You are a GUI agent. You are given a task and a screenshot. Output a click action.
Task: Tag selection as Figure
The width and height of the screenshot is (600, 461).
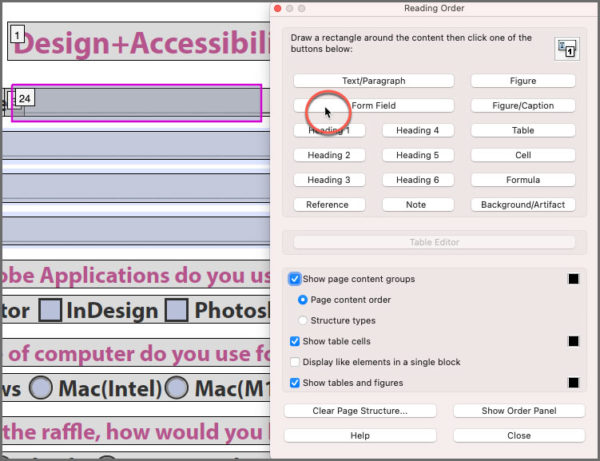[523, 81]
